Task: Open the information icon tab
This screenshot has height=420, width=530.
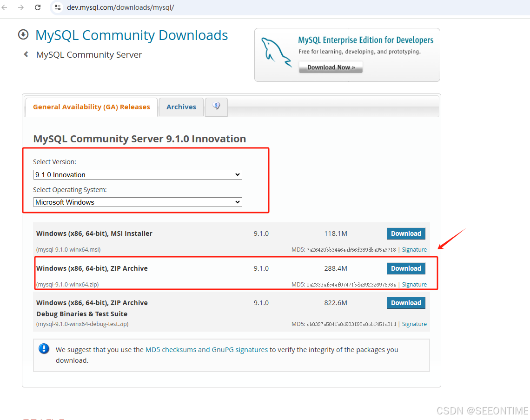Action: (216, 106)
